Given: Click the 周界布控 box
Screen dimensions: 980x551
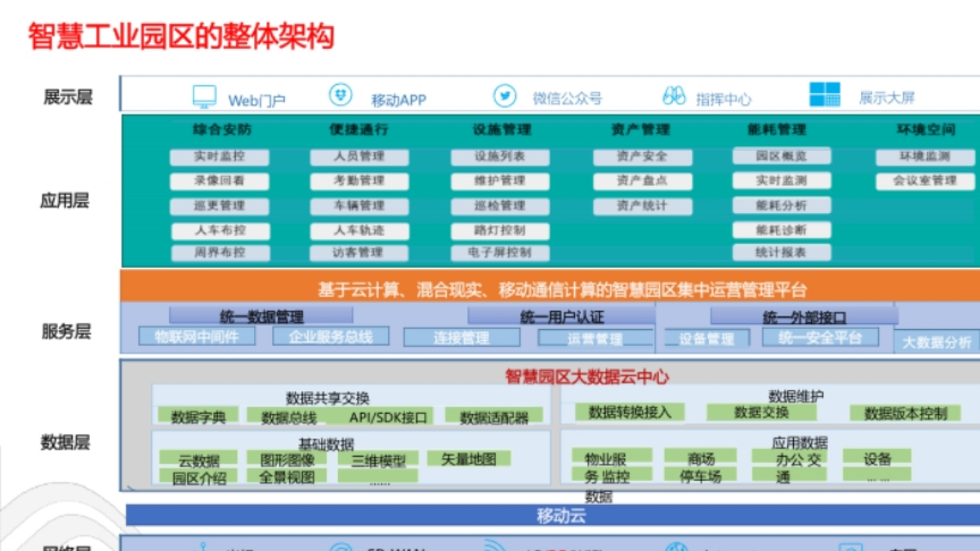Looking at the screenshot, I should (x=220, y=253).
